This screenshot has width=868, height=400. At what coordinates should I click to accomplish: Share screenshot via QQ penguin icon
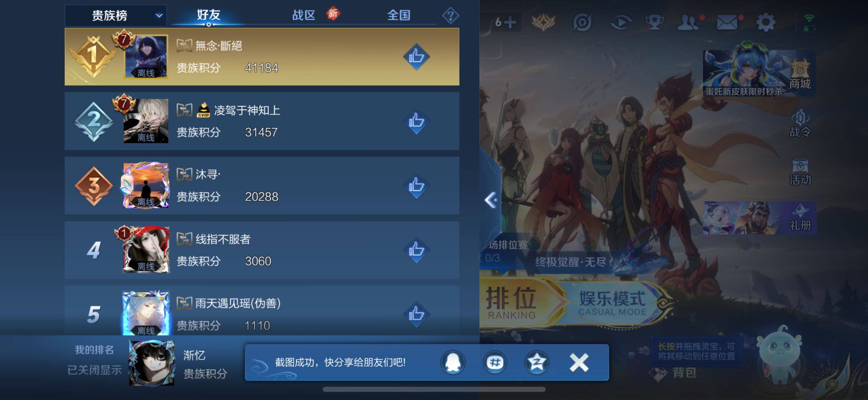pos(453,362)
